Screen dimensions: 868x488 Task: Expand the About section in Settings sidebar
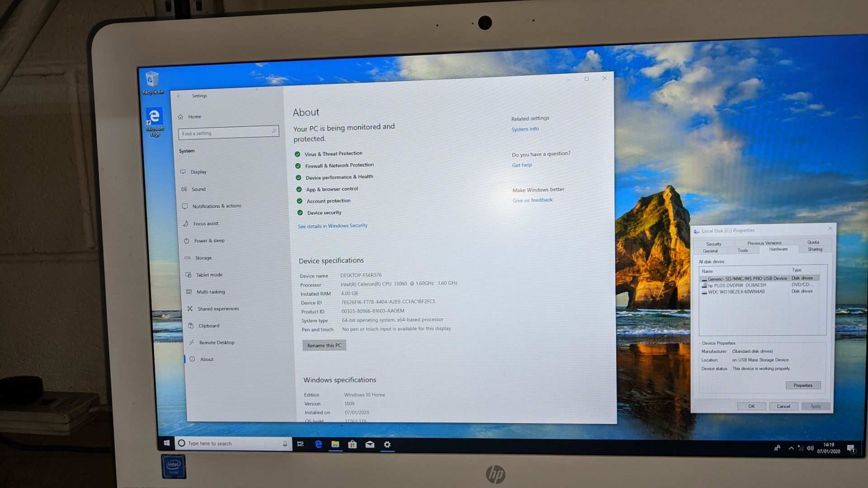tap(206, 359)
